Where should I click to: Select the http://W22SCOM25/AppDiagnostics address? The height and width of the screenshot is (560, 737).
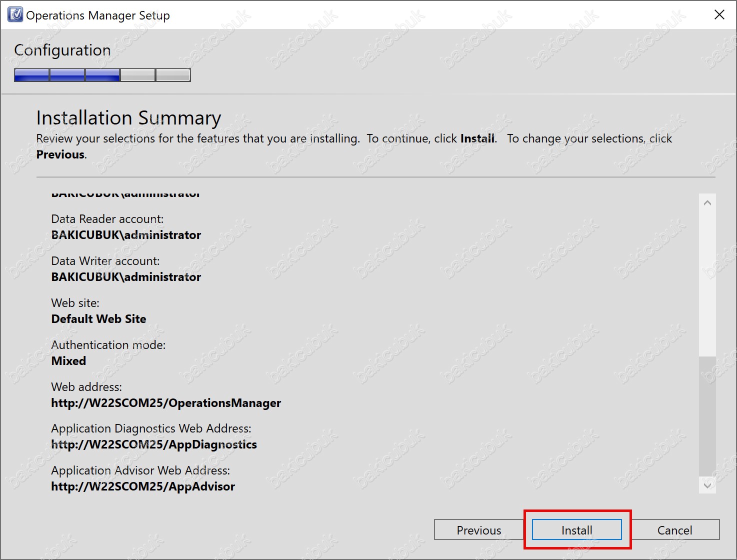154,444
